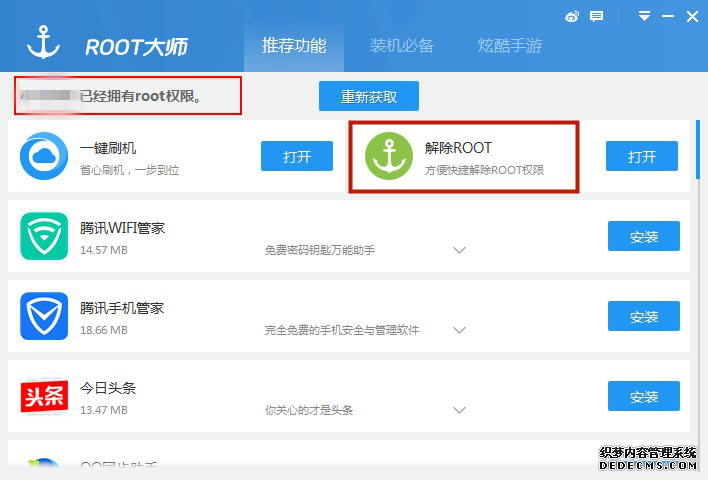Click the ROOT大师 anchor logo

tap(43, 42)
